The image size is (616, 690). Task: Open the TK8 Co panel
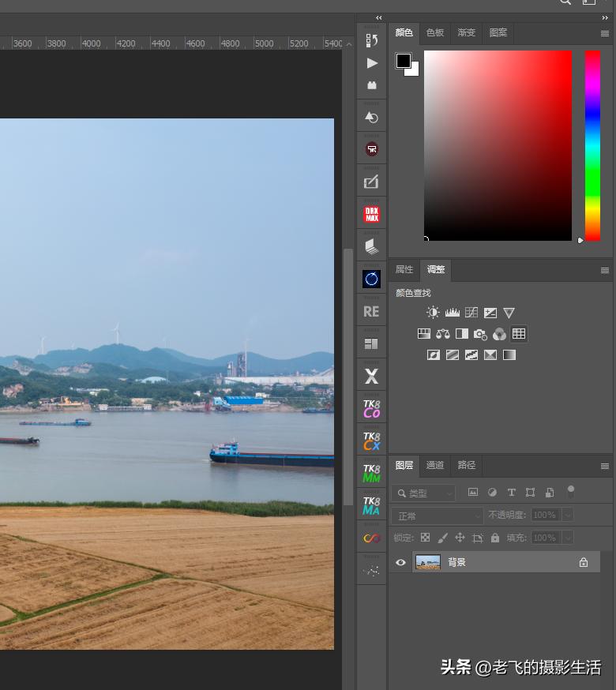(x=371, y=408)
